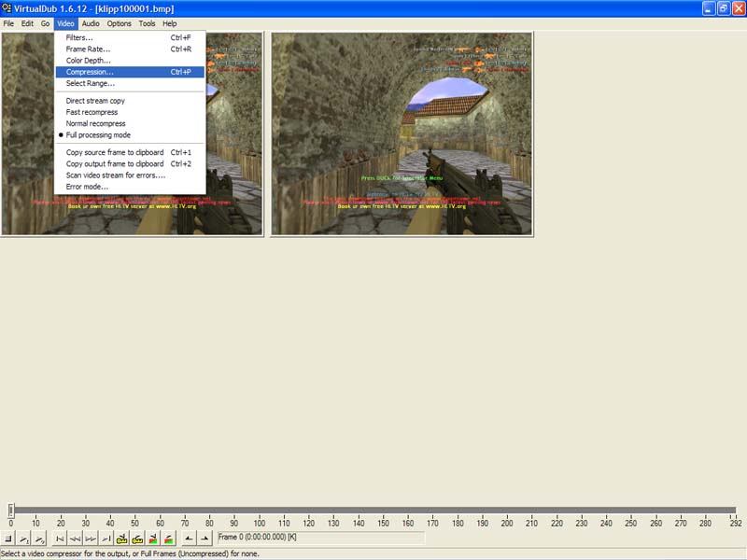Click the 100 tick label on the timeline
The width and height of the screenshot is (747, 560).
coord(260,524)
